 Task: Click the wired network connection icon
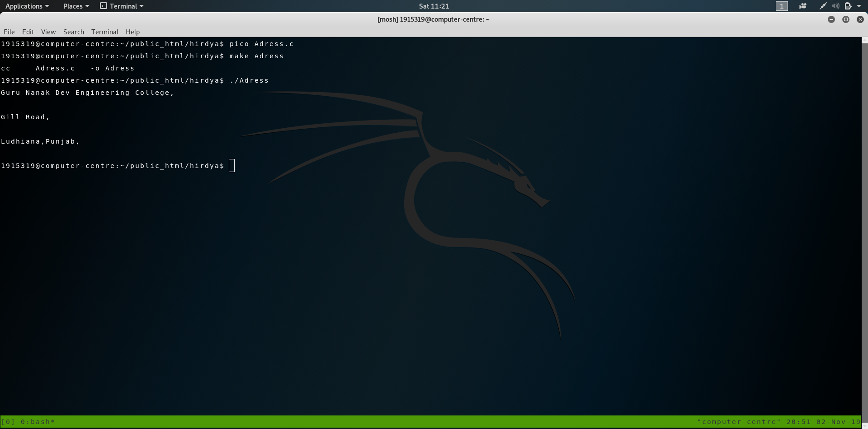click(823, 6)
